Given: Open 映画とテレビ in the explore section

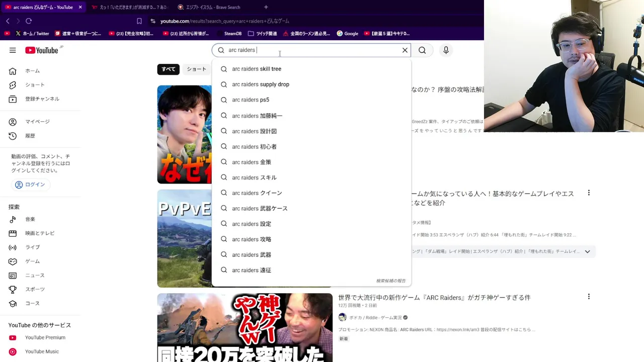Looking at the screenshot, I should 40,233.
